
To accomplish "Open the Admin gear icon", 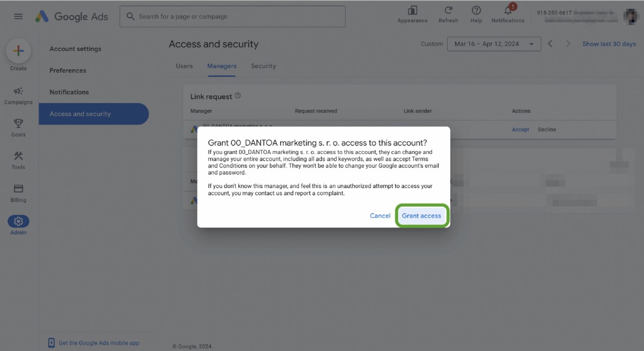I will 18,221.
